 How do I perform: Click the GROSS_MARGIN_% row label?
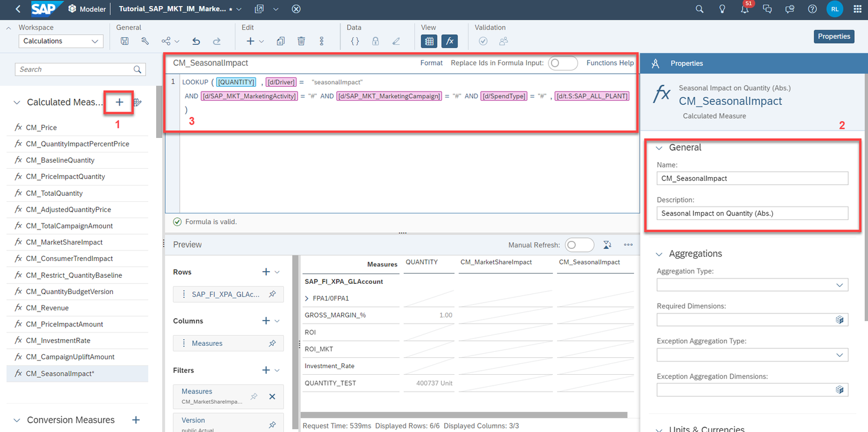point(335,315)
